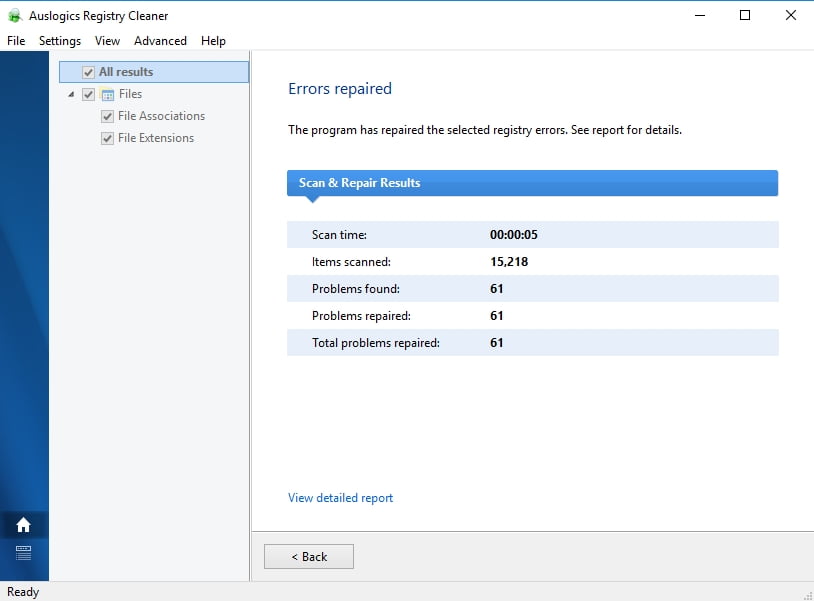The image size is (814, 601).
Task: Disable the File Associations checkbox
Action: point(106,116)
